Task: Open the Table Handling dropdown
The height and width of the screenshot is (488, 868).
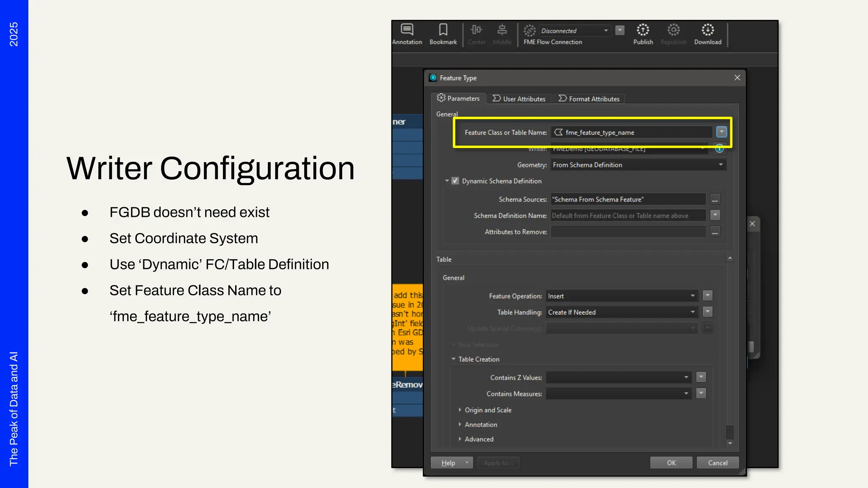Action: coord(622,312)
